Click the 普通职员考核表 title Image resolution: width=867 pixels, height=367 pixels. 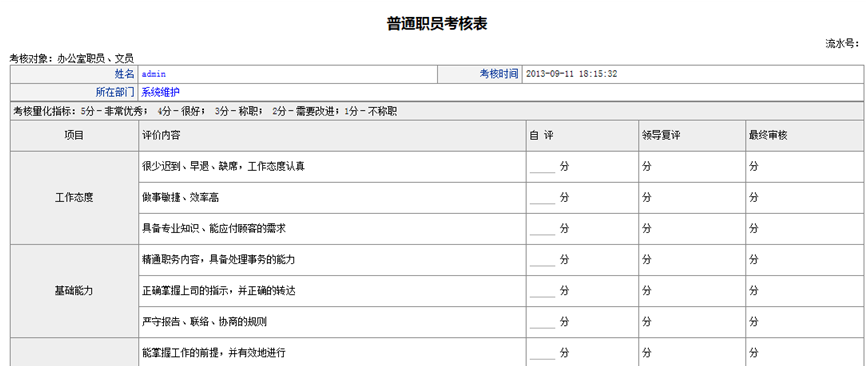pos(437,24)
